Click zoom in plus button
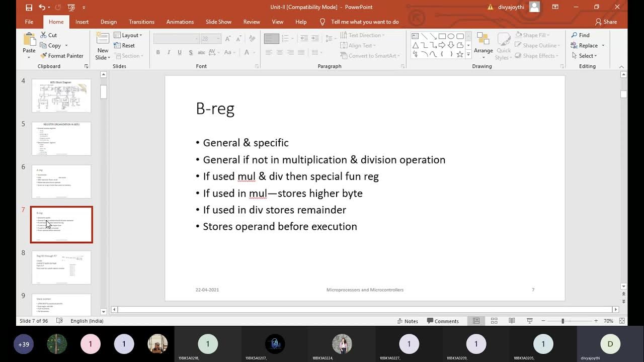Viewport: 644px width, 362px height. 596,321
